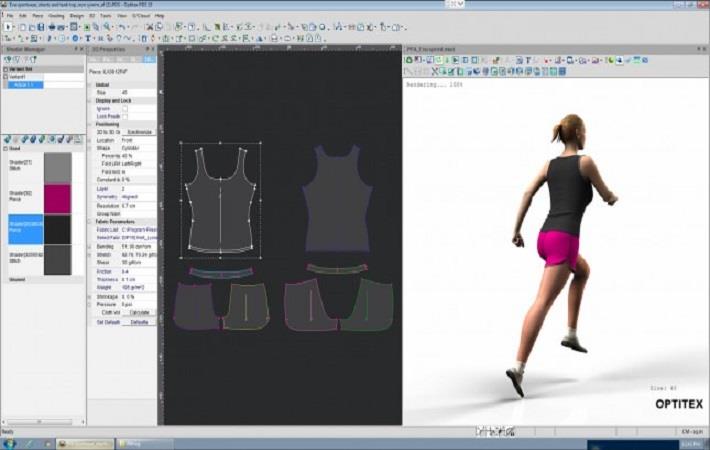Collapse the Variant list tree node
710x450 pixels.
pos(5,69)
